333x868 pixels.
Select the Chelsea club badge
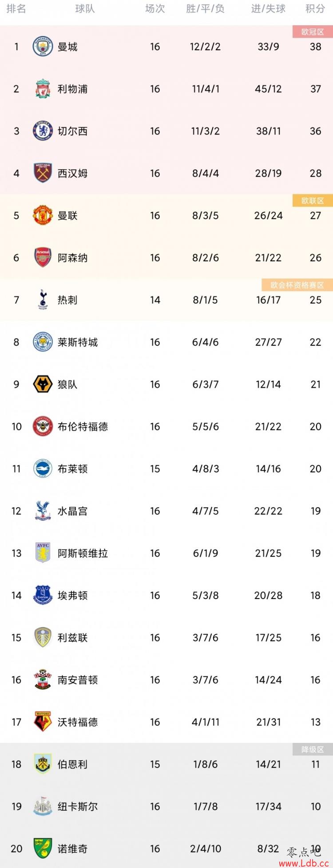pos(43,131)
